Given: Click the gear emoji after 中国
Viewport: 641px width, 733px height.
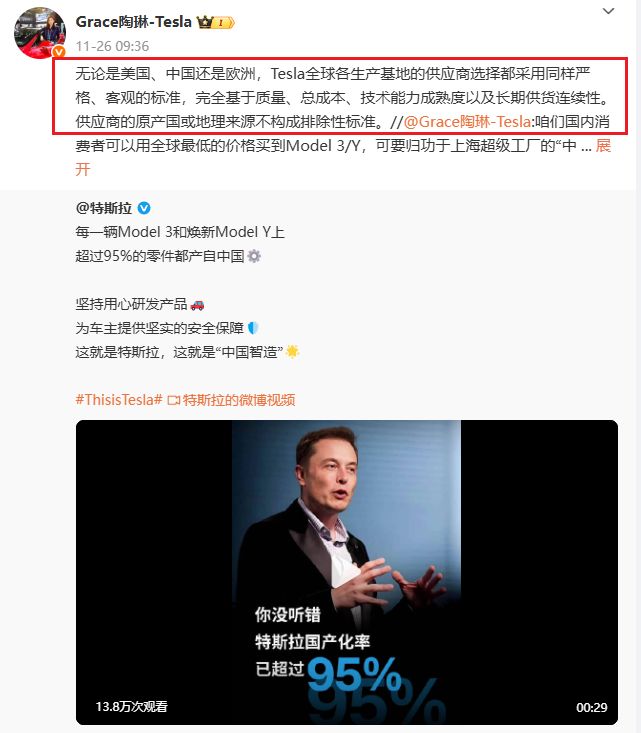Looking at the screenshot, I should pos(254,256).
